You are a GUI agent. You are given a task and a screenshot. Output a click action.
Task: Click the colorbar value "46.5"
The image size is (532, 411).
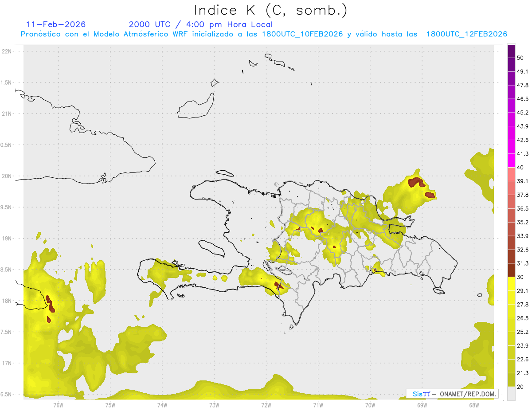pos(523,99)
